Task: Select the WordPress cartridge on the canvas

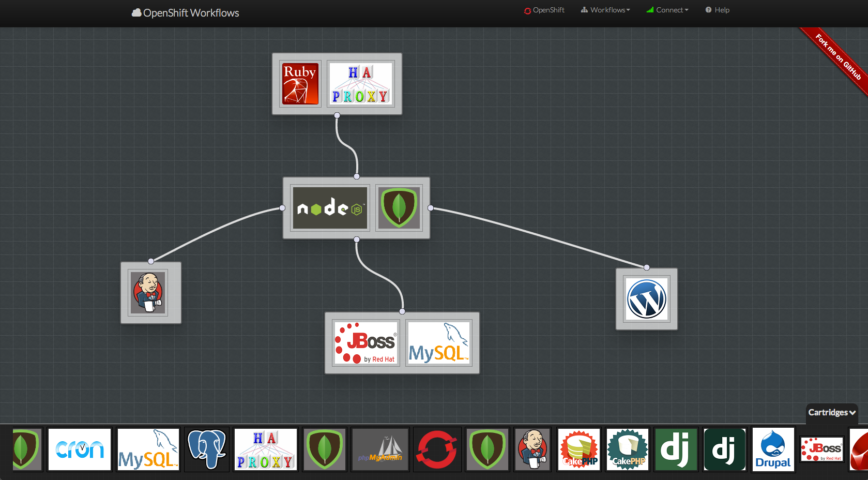Action: click(647, 299)
